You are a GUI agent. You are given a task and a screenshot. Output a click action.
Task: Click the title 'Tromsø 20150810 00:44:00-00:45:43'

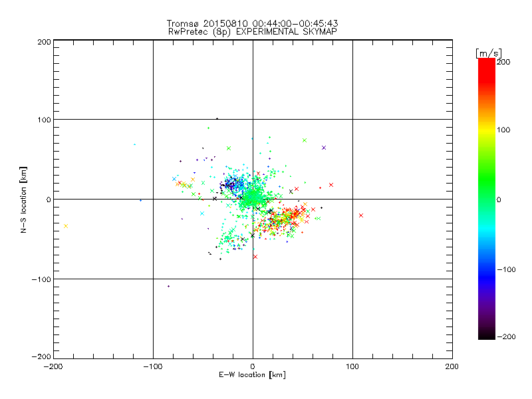[252, 23]
